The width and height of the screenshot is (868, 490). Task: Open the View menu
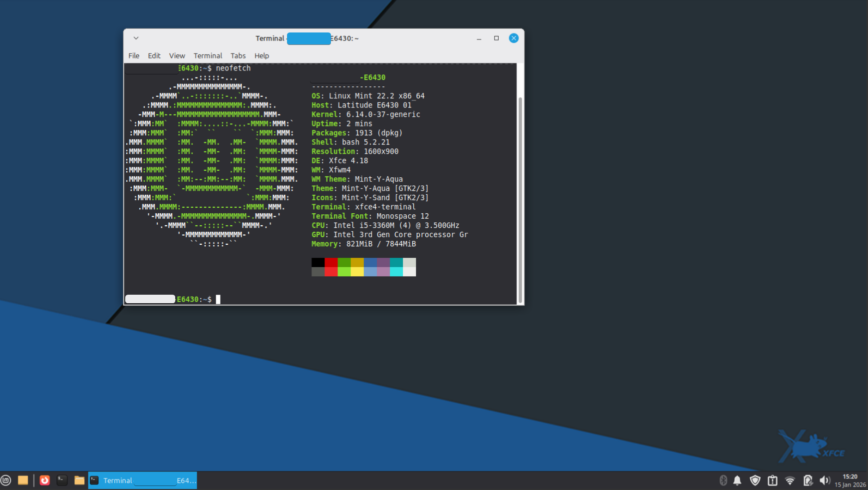177,56
